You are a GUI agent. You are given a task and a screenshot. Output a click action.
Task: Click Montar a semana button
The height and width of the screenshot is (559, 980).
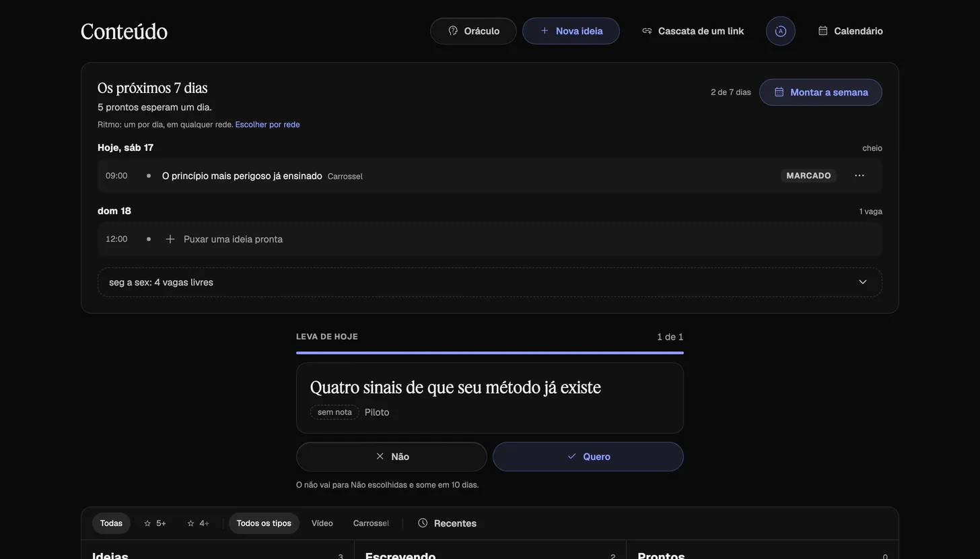click(x=820, y=92)
